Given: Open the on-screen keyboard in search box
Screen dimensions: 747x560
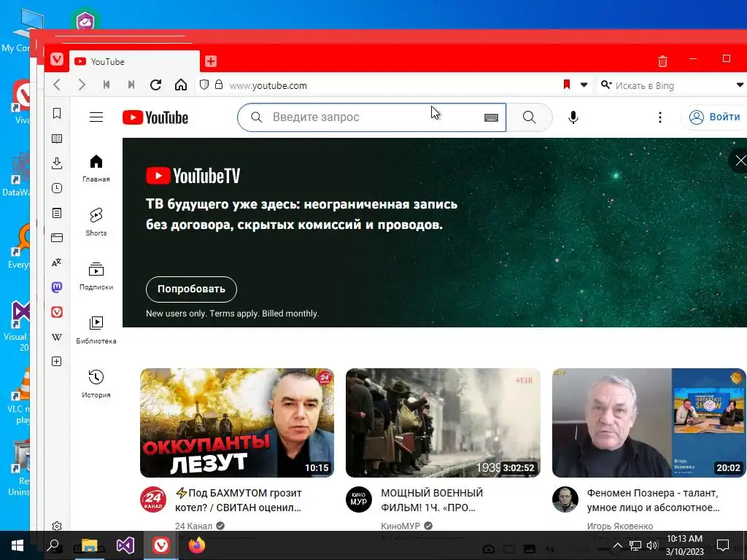Looking at the screenshot, I should coord(491,117).
